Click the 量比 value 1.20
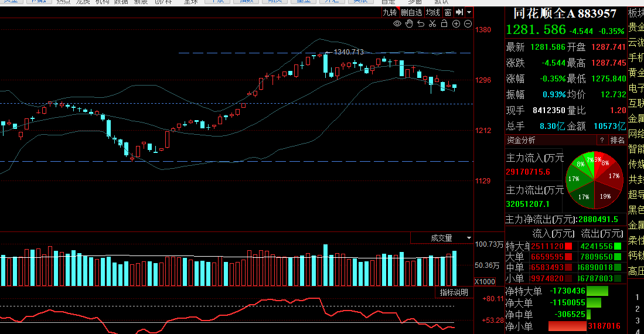This screenshot has width=644, height=334. coord(618,110)
